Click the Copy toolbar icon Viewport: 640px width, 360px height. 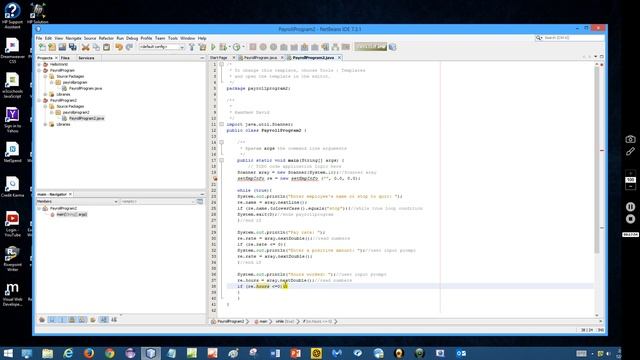pyautogui.click(x=96, y=47)
